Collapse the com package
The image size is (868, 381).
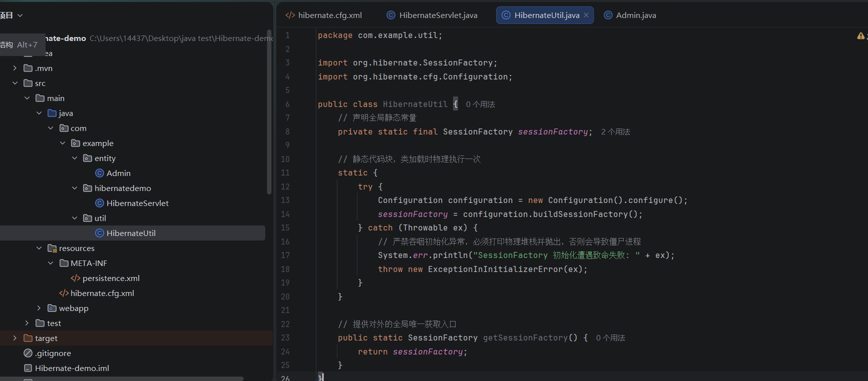[x=51, y=128]
